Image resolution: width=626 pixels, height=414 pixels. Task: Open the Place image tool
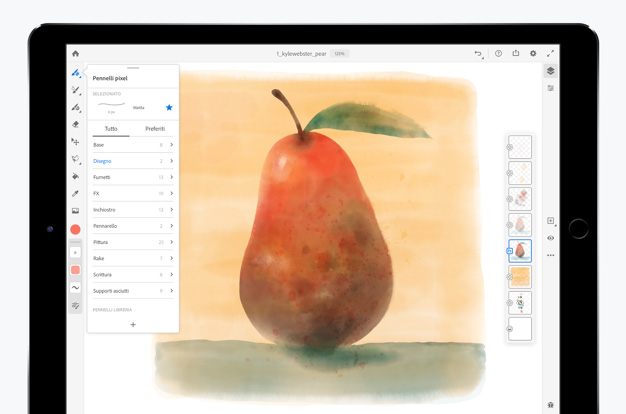click(x=75, y=211)
